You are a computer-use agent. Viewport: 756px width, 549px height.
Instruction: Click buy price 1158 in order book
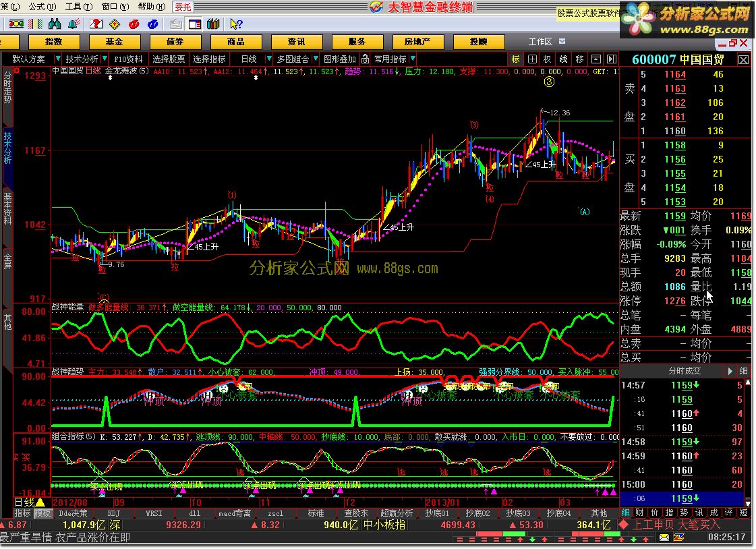point(675,145)
